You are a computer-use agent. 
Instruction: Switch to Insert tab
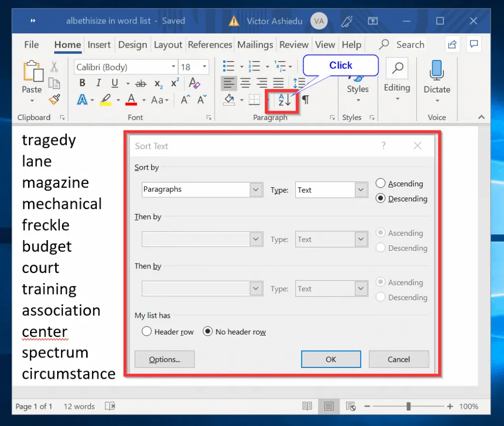[x=99, y=45]
